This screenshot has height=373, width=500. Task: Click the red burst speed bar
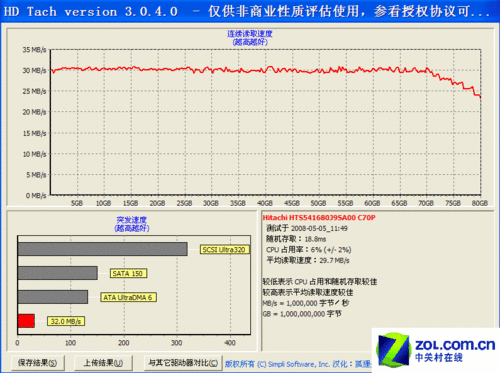click(x=26, y=321)
